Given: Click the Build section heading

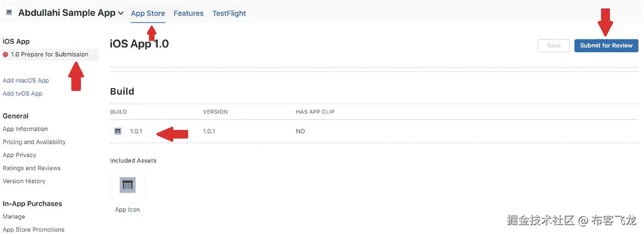Looking at the screenshot, I should 122,91.
